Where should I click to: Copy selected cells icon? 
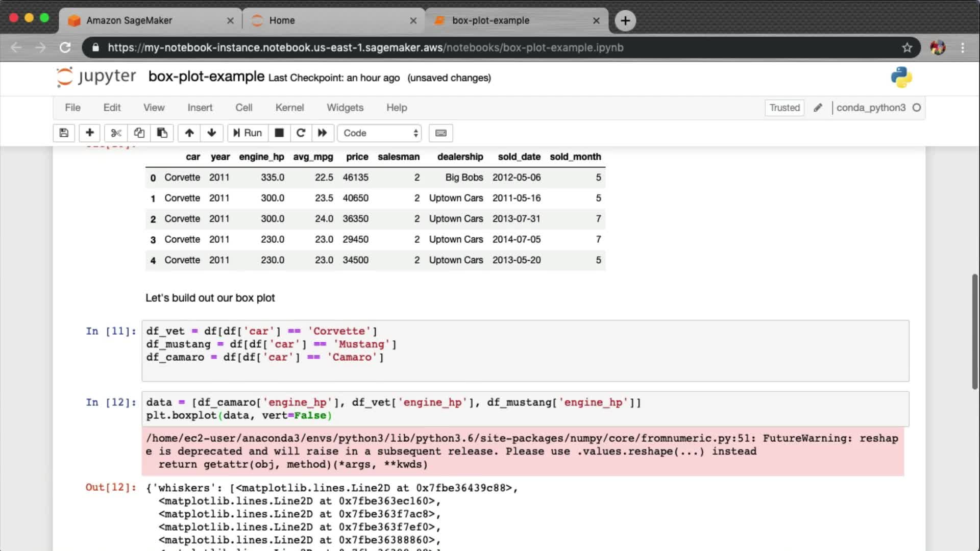point(139,133)
